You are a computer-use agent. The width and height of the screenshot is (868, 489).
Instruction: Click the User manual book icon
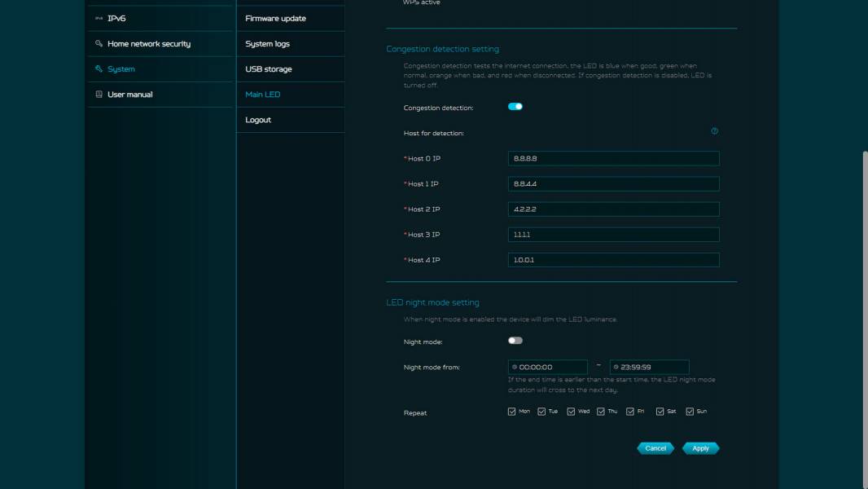click(99, 95)
